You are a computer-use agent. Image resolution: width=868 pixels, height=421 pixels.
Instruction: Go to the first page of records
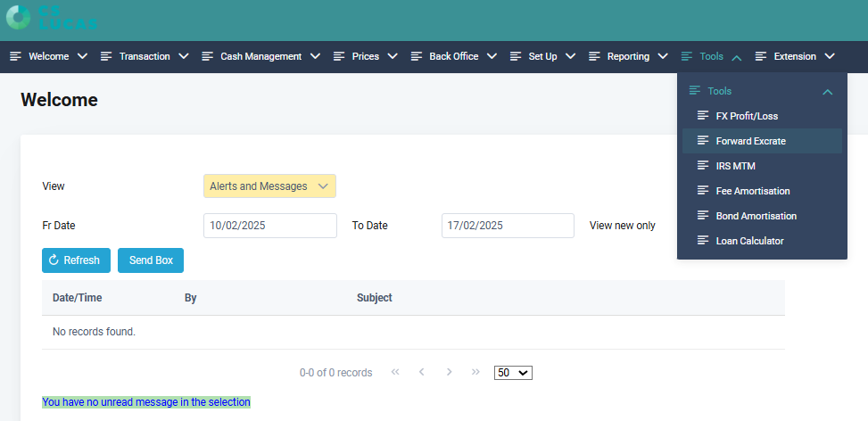coord(395,372)
